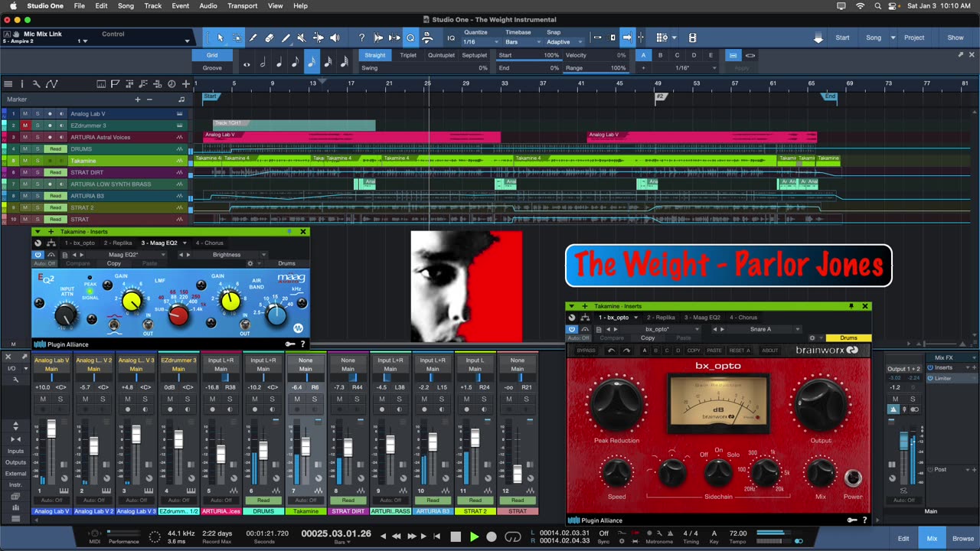Image resolution: width=980 pixels, height=551 pixels.
Task: Click the Rewind transport button
Action: click(x=397, y=536)
